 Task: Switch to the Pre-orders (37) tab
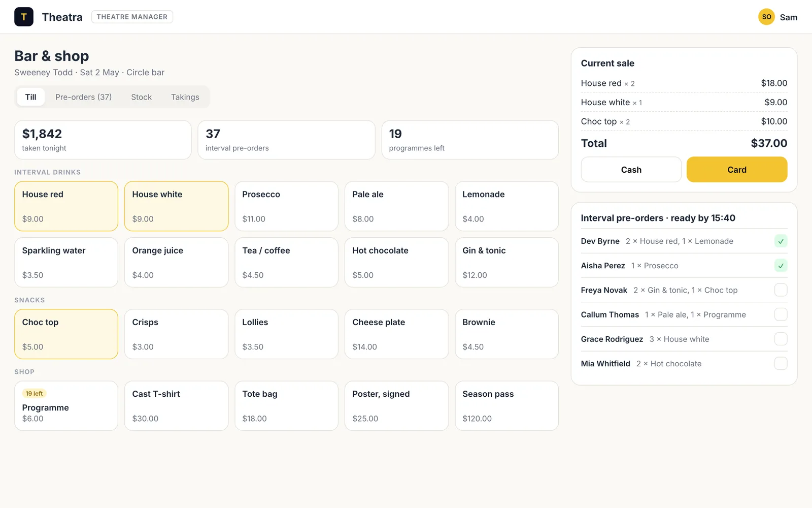[83, 97]
